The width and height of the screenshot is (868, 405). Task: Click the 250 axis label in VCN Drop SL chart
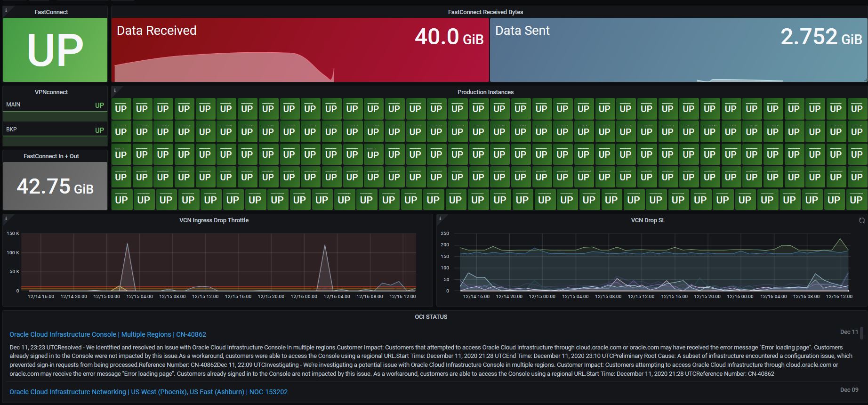pos(445,234)
